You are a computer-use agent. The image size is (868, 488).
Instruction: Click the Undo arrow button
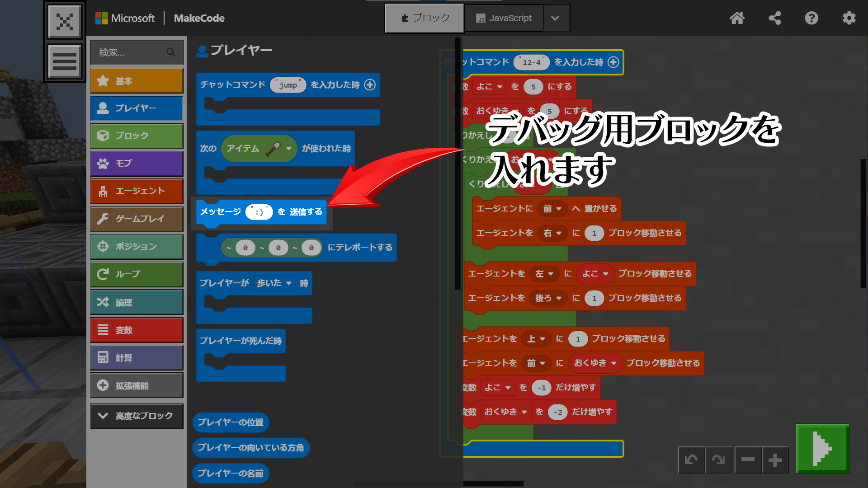[691, 460]
